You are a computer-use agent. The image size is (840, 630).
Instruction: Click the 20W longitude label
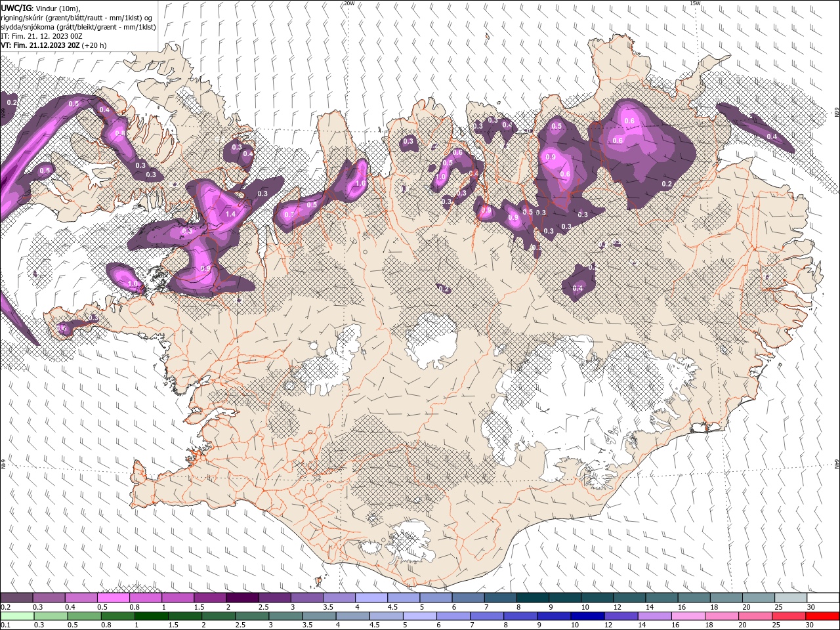click(349, 3)
